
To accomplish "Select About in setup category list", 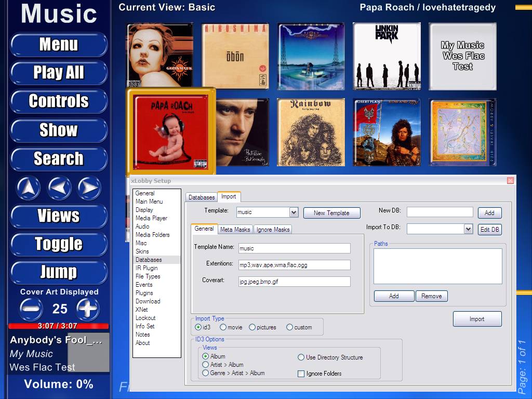I will [x=156, y=343].
